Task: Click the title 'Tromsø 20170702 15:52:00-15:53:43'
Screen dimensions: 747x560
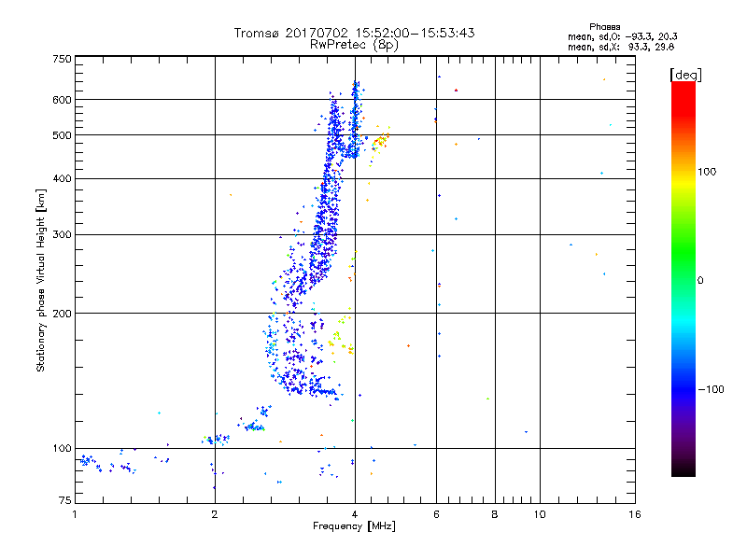Action: coord(354,33)
